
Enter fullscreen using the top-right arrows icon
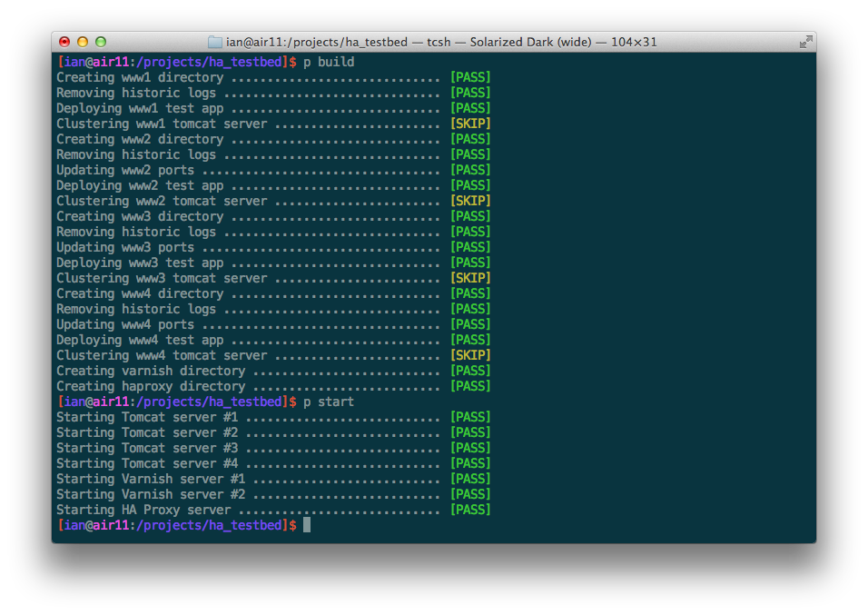[804, 42]
